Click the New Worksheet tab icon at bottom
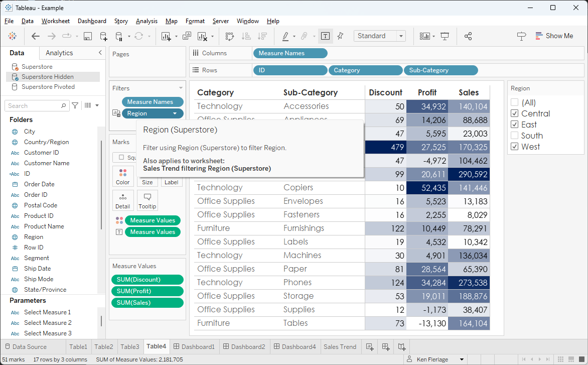 370,346
